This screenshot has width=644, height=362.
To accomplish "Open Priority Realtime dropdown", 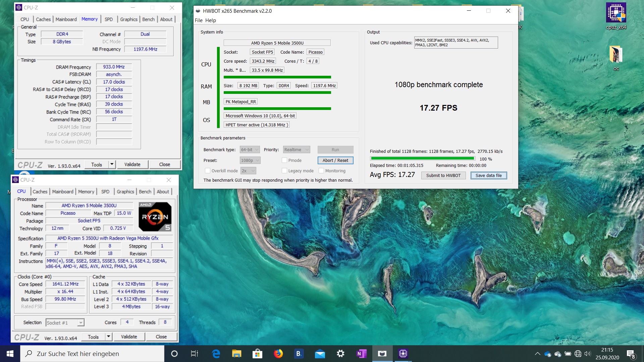I will [x=297, y=149].
